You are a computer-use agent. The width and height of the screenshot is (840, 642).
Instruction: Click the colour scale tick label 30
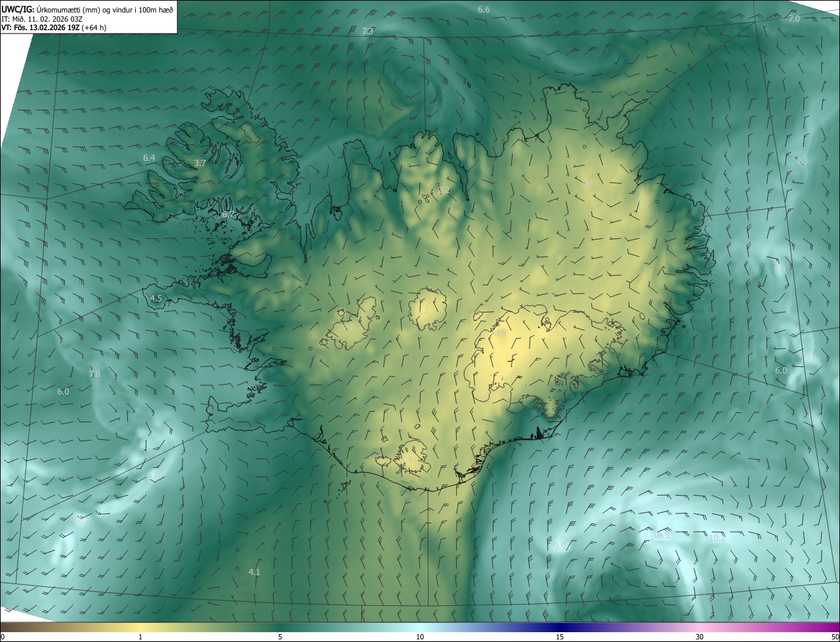(x=700, y=637)
